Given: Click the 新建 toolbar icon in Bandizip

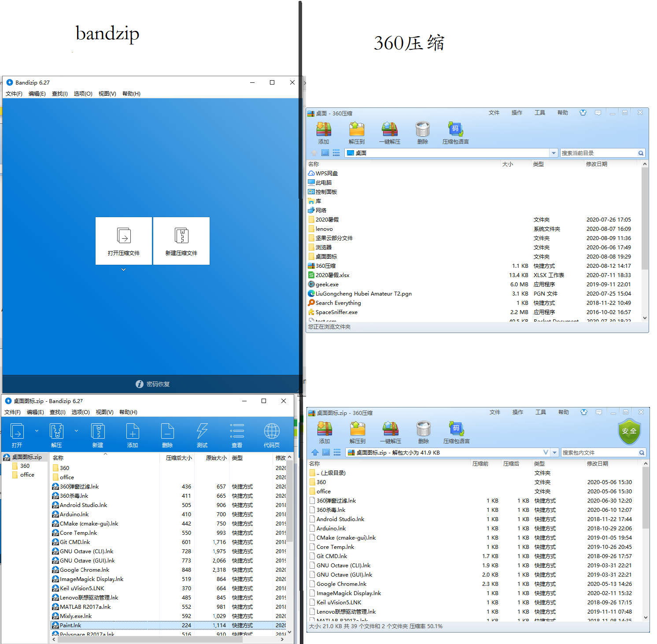Looking at the screenshot, I should pos(98,435).
